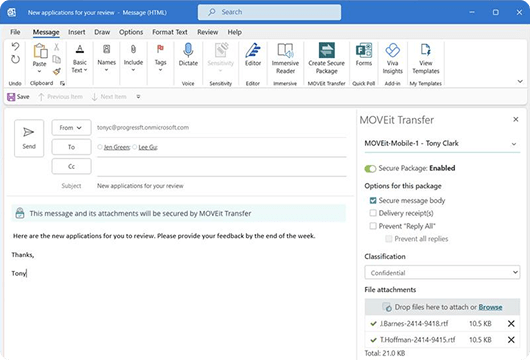Click the Sensitivity icon

point(221,50)
